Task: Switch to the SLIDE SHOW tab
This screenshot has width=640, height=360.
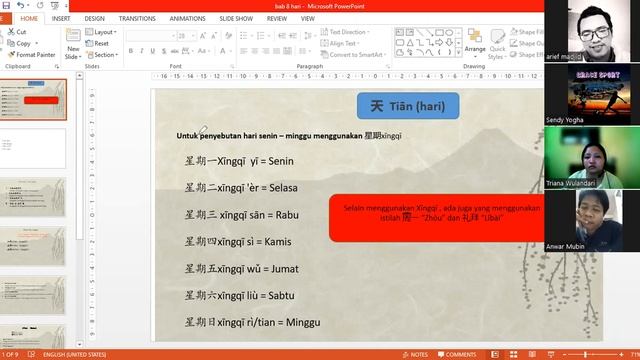Action: point(236,19)
